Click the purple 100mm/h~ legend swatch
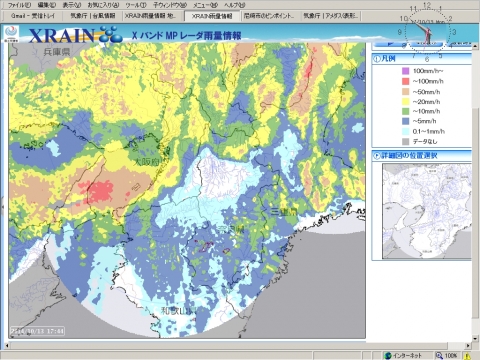This screenshot has height=360, width=480. point(405,71)
